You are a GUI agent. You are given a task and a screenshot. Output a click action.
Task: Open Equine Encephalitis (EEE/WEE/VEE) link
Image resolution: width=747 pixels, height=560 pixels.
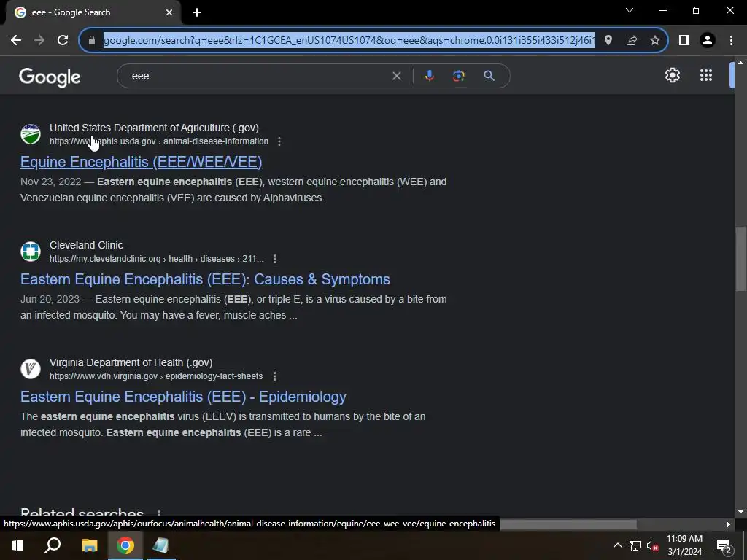pyautogui.click(x=141, y=162)
